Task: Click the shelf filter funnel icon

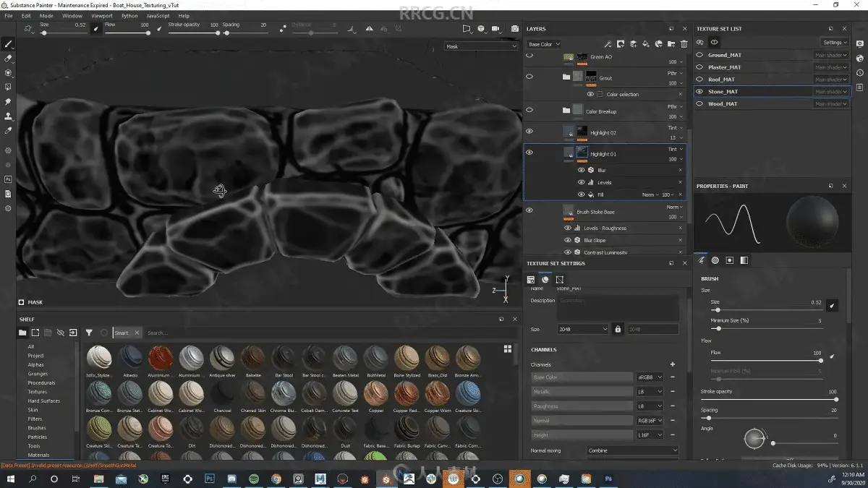Action: pos(89,333)
